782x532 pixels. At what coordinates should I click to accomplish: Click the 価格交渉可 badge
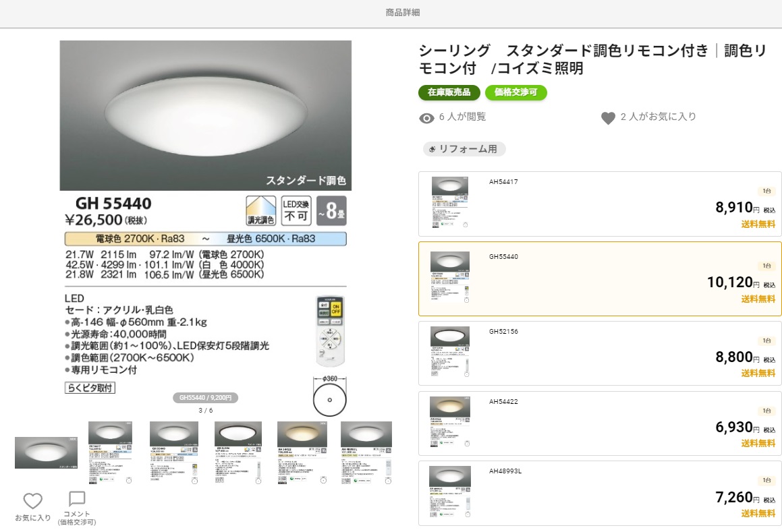click(x=515, y=92)
